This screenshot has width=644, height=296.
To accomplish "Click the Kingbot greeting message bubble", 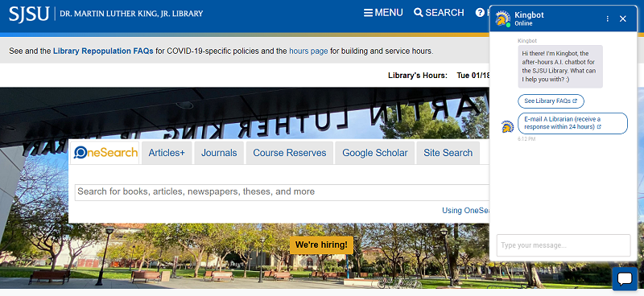I will (560, 67).
